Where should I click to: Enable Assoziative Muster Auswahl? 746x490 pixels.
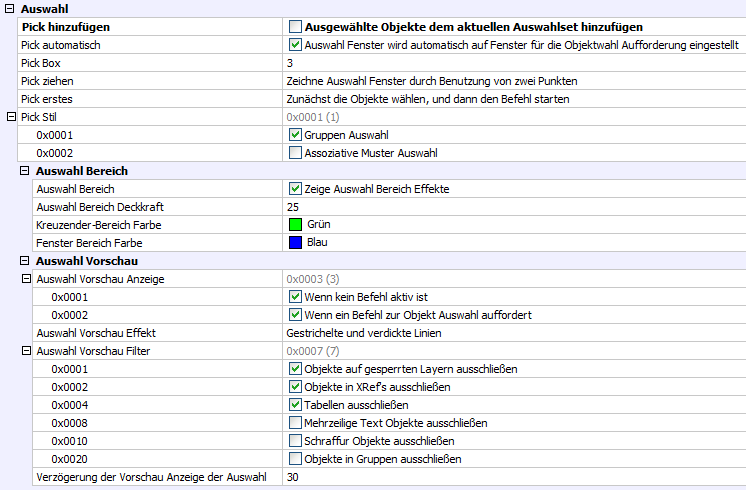(x=295, y=153)
